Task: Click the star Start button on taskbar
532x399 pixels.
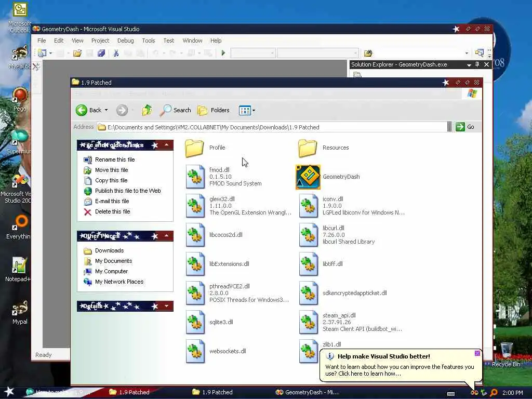Action: (x=9, y=392)
